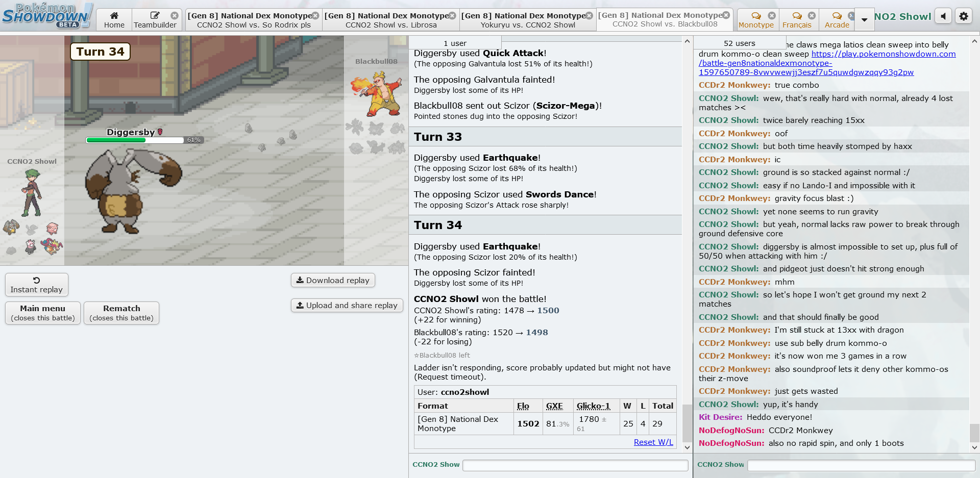This screenshot has height=478, width=980.
Task: Click the Turn 34 indicator badge
Action: [x=100, y=52]
